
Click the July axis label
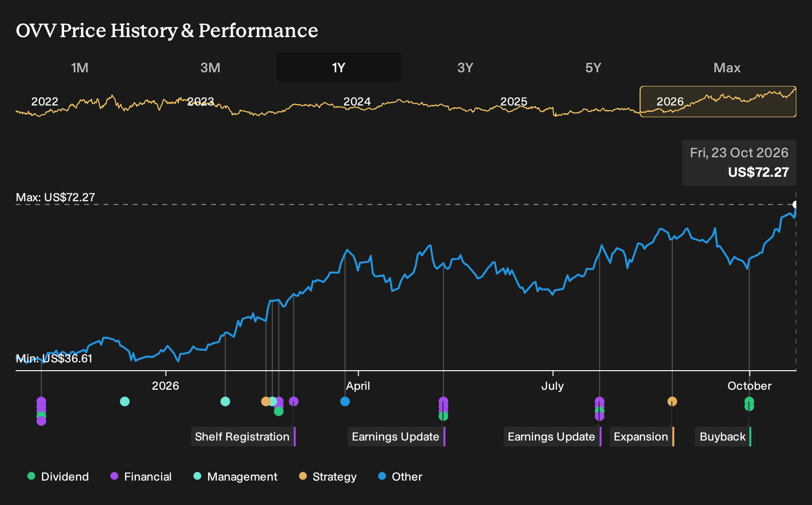[x=553, y=386]
